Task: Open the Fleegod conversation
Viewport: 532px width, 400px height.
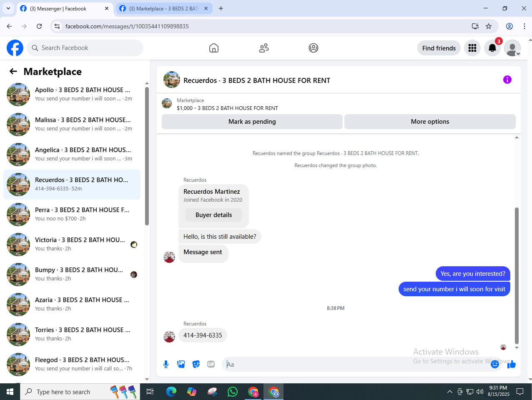Action: click(x=72, y=364)
